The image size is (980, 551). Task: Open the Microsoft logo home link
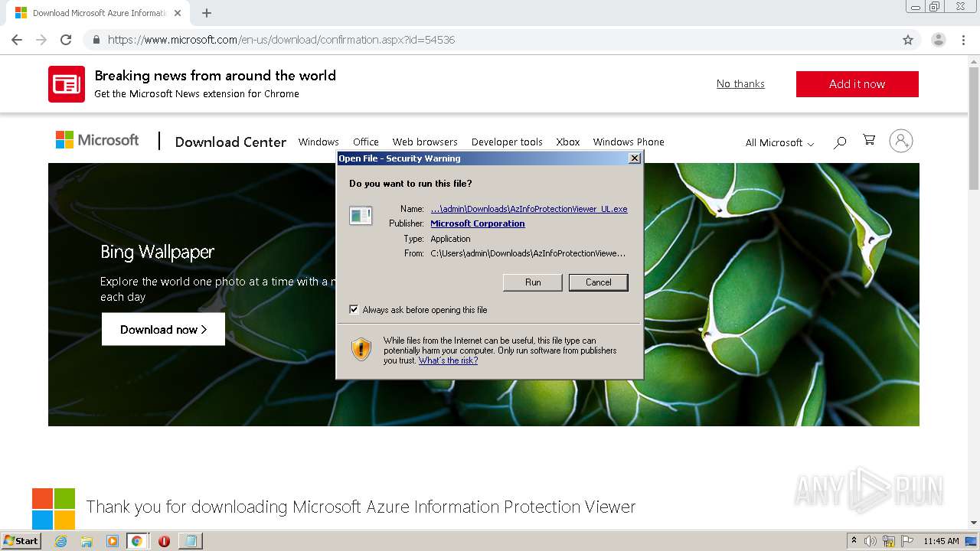click(x=97, y=140)
